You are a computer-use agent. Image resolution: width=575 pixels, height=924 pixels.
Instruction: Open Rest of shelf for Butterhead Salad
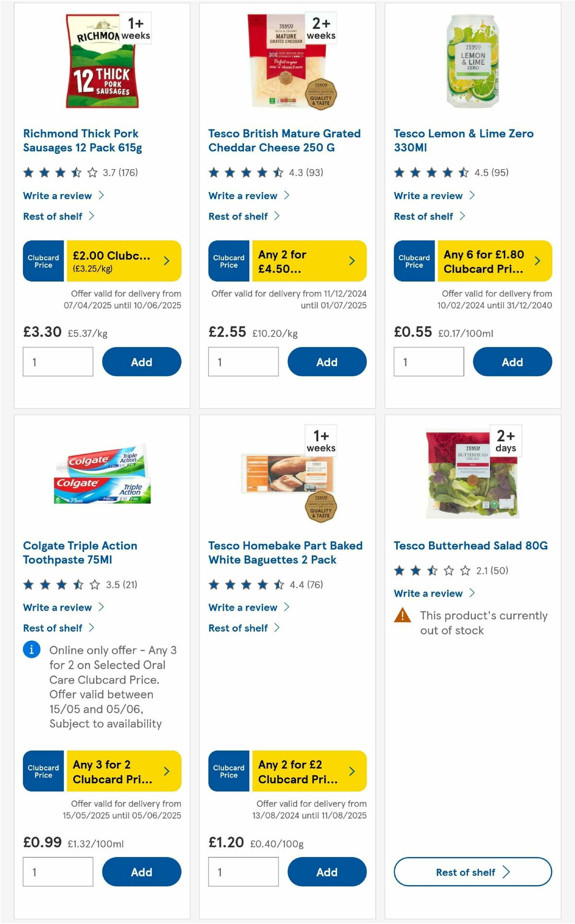click(x=472, y=872)
